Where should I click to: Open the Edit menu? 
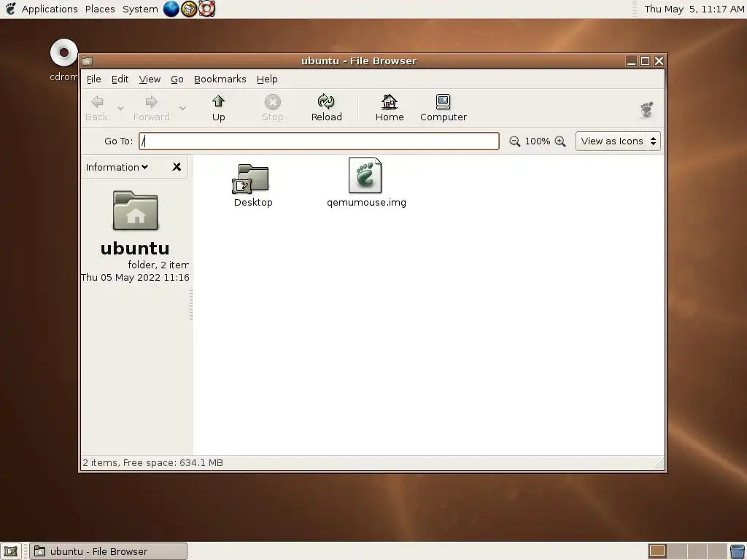click(x=120, y=79)
